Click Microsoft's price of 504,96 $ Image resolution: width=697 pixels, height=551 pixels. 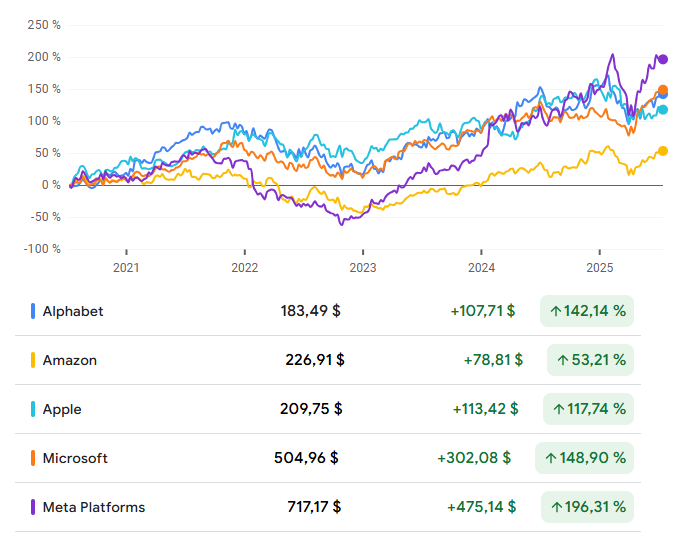[306, 458]
